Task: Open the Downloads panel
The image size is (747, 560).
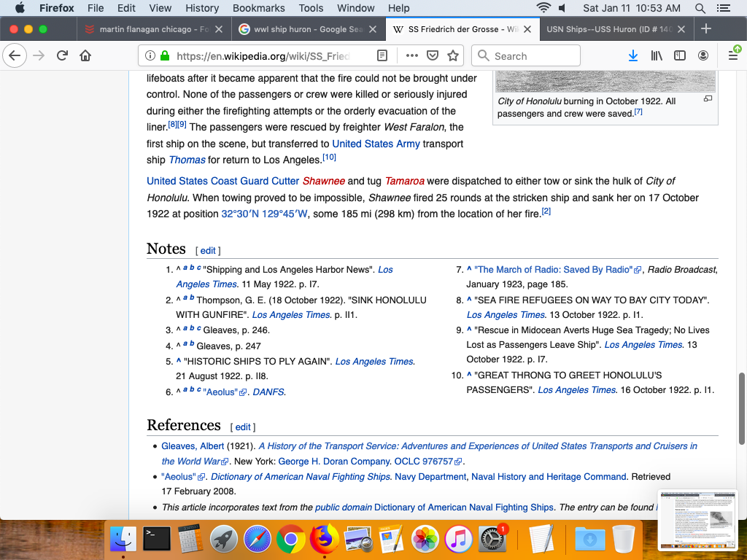Action: (633, 56)
